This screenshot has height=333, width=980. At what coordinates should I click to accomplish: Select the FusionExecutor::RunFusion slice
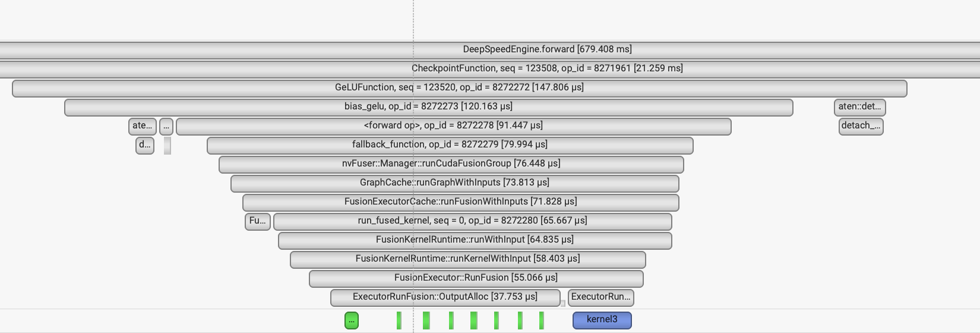(x=476, y=278)
